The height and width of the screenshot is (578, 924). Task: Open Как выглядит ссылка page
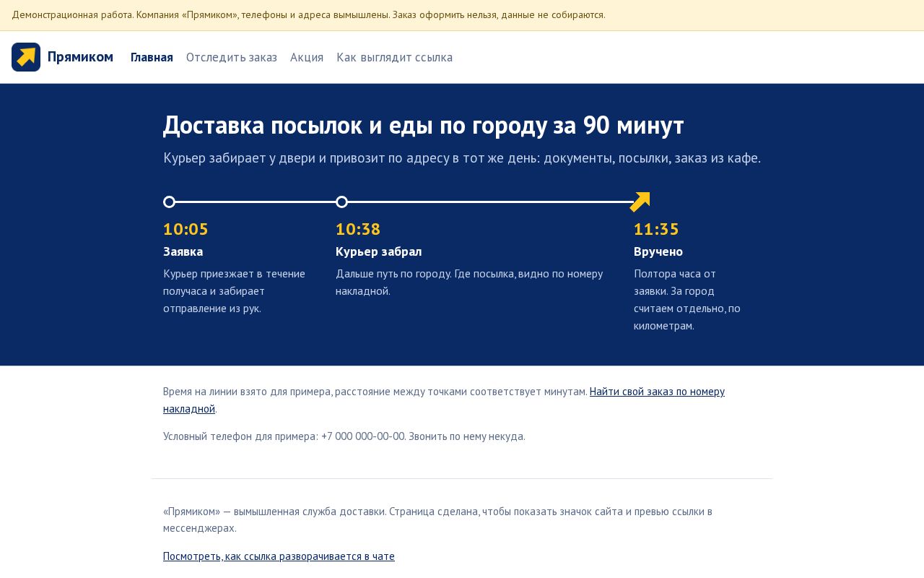click(395, 57)
